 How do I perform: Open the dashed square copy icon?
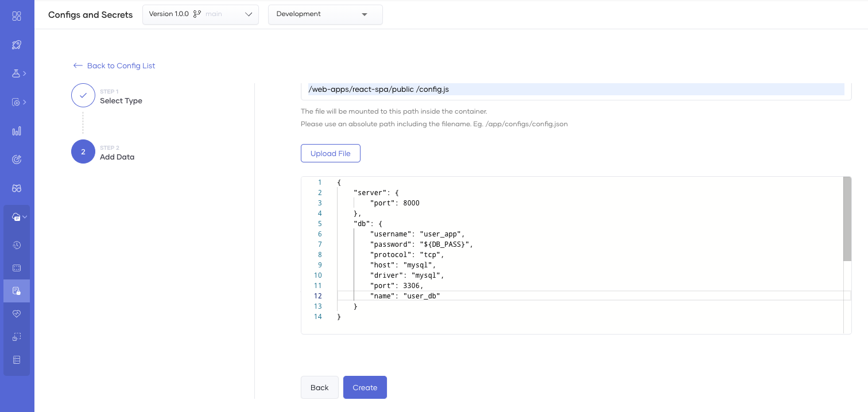(x=17, y=337)
